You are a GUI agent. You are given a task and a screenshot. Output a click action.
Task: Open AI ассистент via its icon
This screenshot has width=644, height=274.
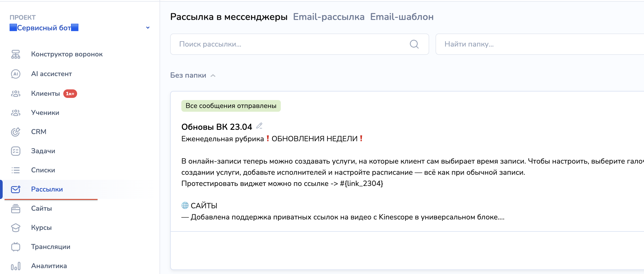coord(16,74)
